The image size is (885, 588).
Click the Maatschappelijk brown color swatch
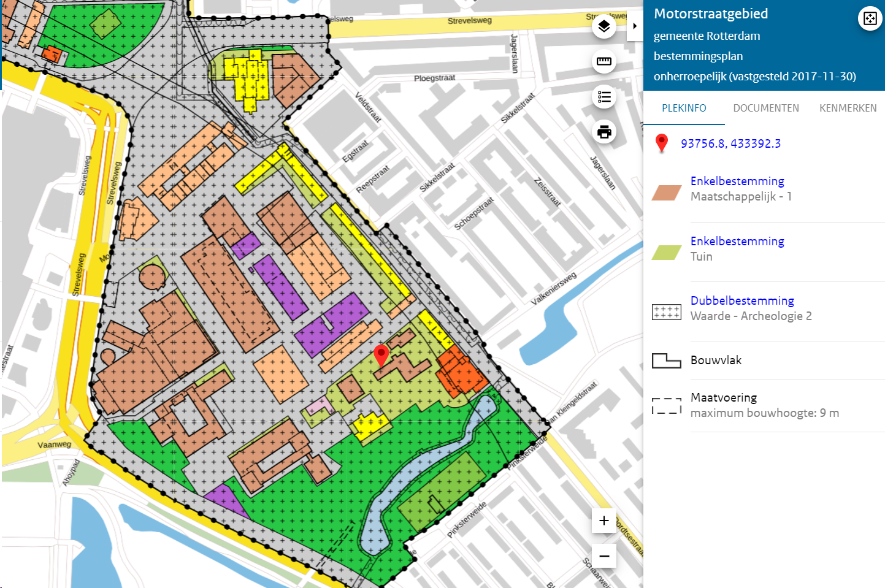tap(667, 193)
